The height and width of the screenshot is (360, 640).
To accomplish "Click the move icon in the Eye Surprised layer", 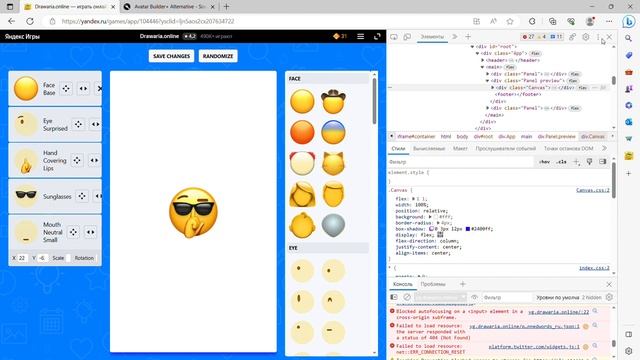I will pos(78,124).
